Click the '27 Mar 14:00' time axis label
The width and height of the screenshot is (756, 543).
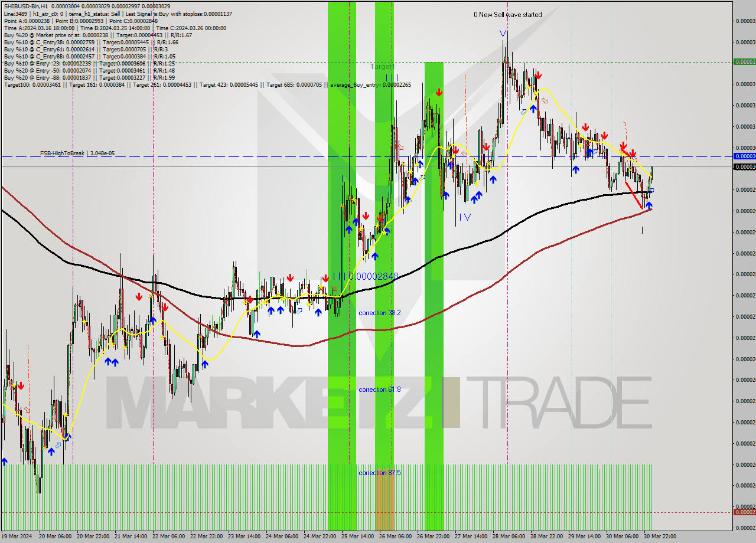pos(470,537)
